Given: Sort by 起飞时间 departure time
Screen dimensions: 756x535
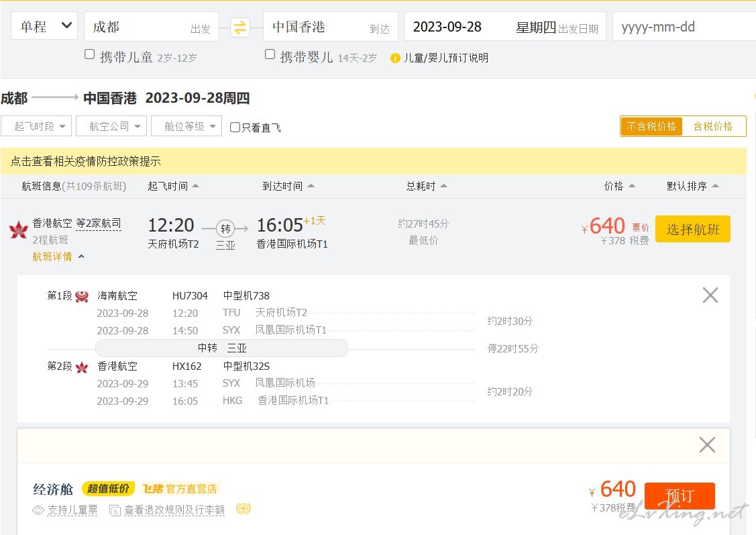Looking at the screenshot, I should [173, 186].
